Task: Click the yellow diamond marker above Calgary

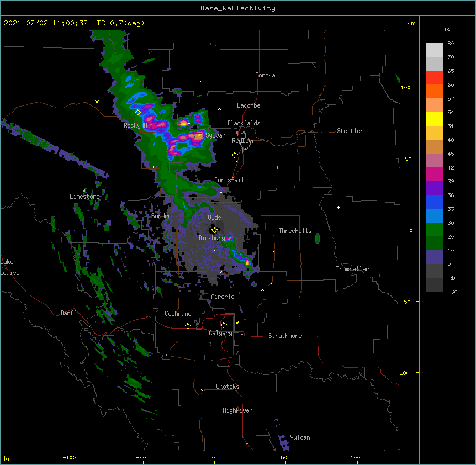Action: point(224,325)
